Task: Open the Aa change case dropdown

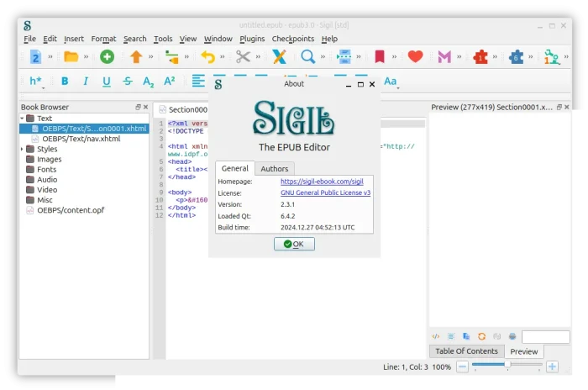Action: [391, 82]
